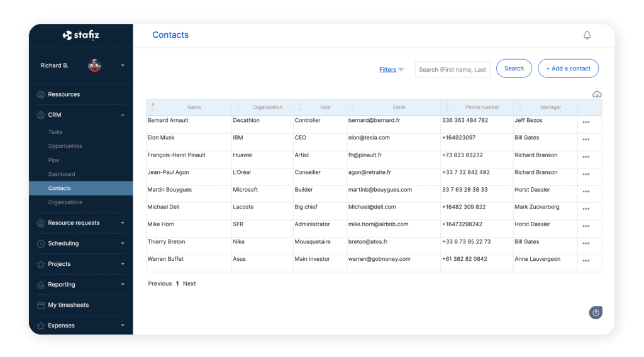Open Organizations in CRM menu
Image resolution: width=644 pixels, height=357 pixels.
[65, 202]
